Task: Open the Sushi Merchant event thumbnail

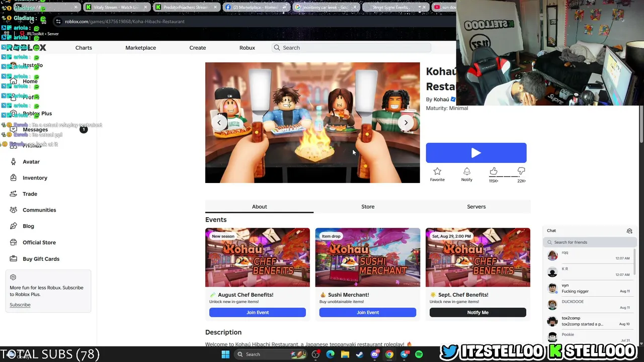Action: click(368, 257)
